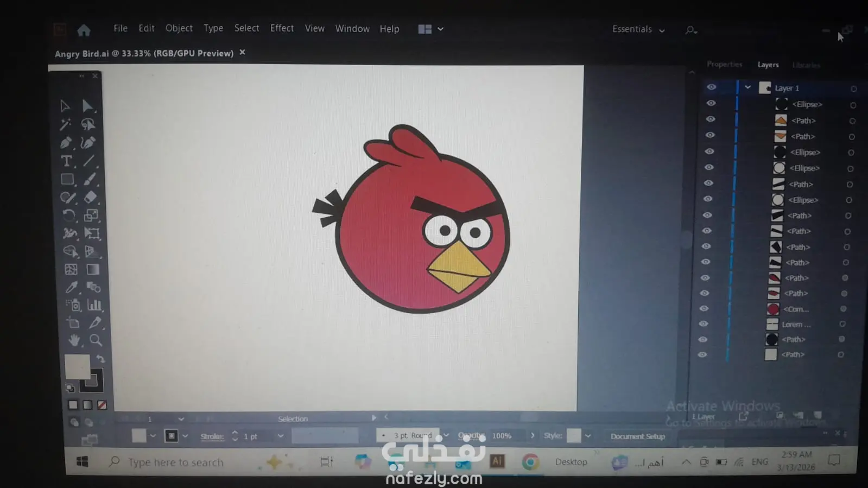Choose the Free Transform tool

(x=92, y=233)
